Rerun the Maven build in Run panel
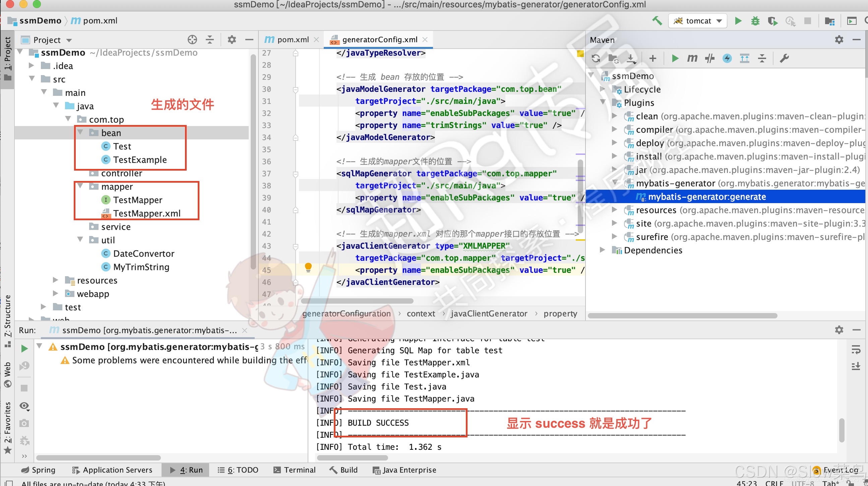The height and width of the screenshot is (486, 868). pyautogui.click(x=24, y=348)
